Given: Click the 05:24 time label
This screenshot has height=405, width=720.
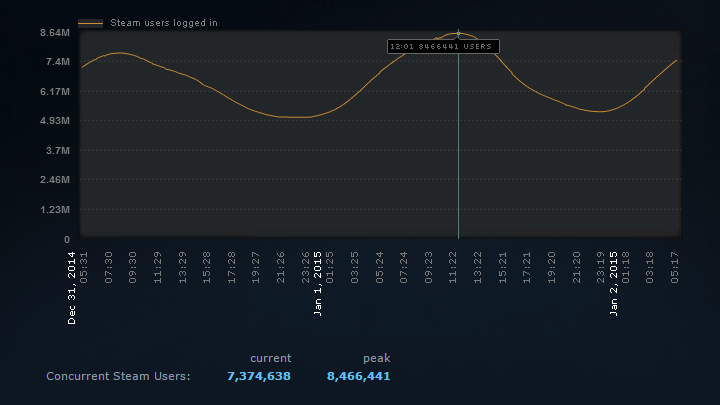Looking at the screenshot, I should point(379,267).
